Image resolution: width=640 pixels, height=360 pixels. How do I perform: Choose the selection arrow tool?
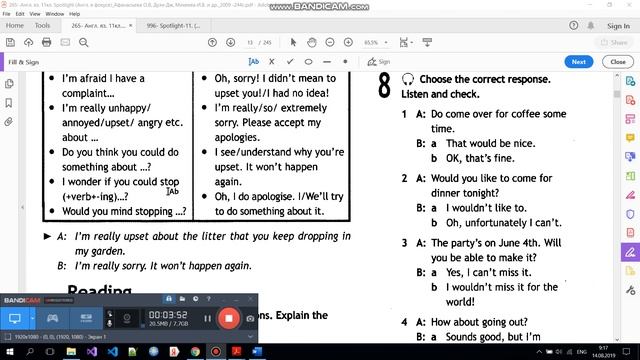(x=293, y=42)
